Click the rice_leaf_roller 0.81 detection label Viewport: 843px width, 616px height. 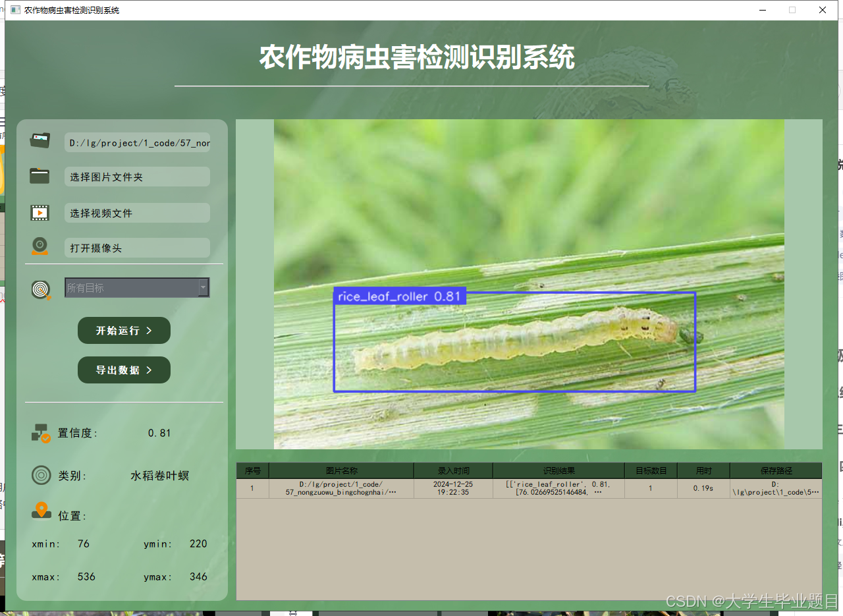pyautogui.click(x=400, y=296)
